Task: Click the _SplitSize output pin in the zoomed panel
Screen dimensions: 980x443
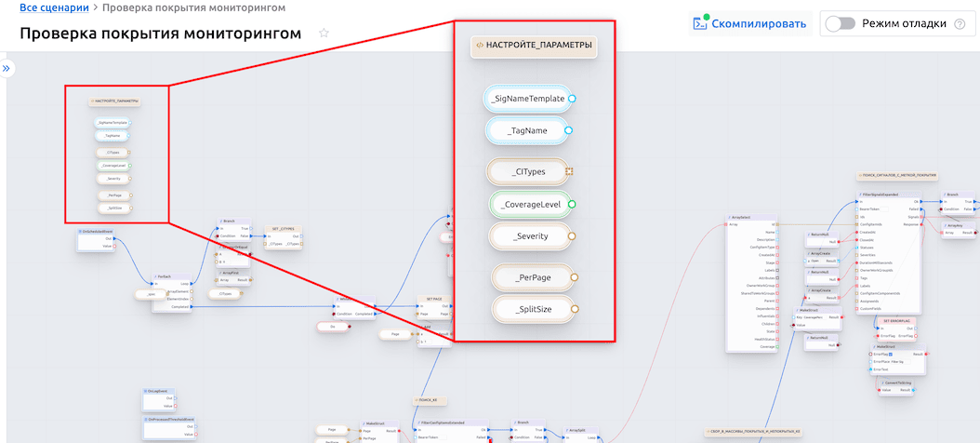Action: [x=574, y=309]
